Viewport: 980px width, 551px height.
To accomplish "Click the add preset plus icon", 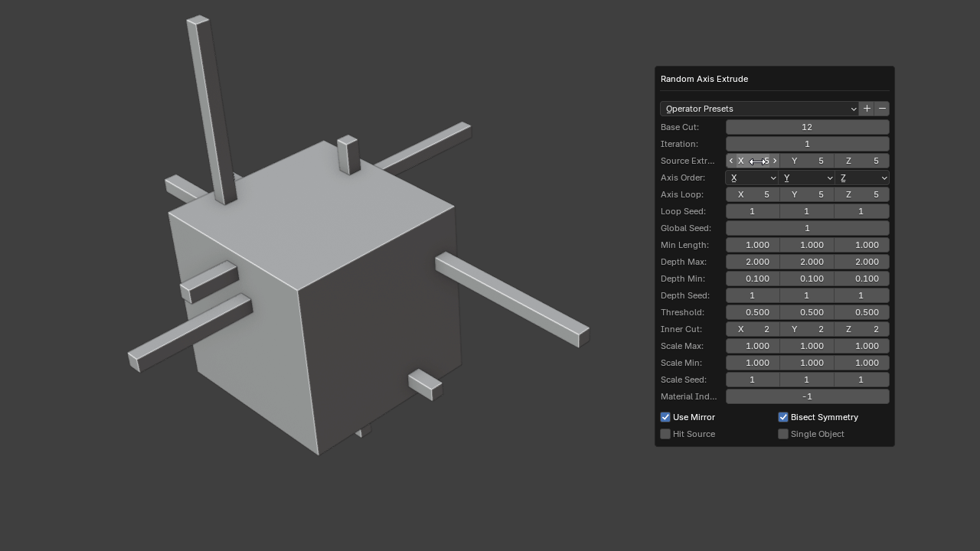I will coord(867,109).
